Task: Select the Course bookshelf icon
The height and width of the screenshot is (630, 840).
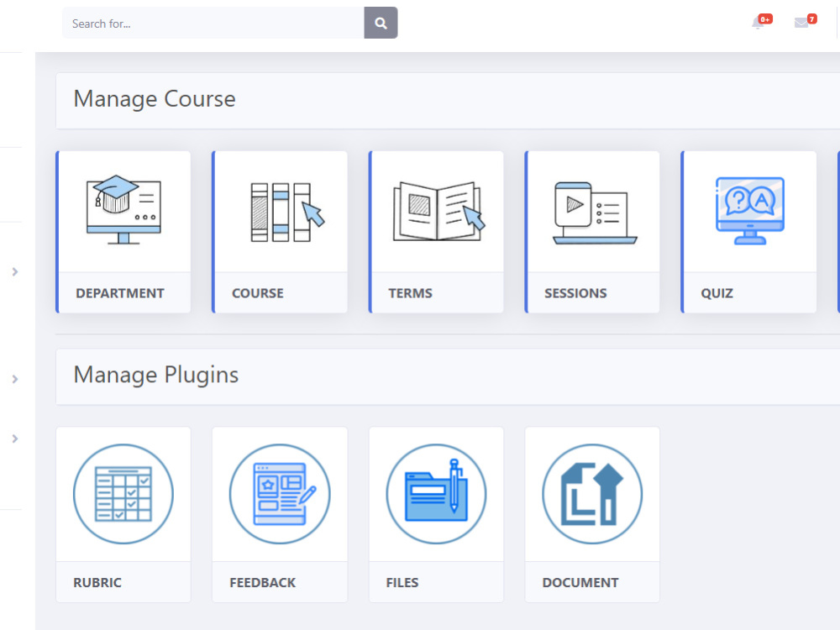Action: pos(280,210)
